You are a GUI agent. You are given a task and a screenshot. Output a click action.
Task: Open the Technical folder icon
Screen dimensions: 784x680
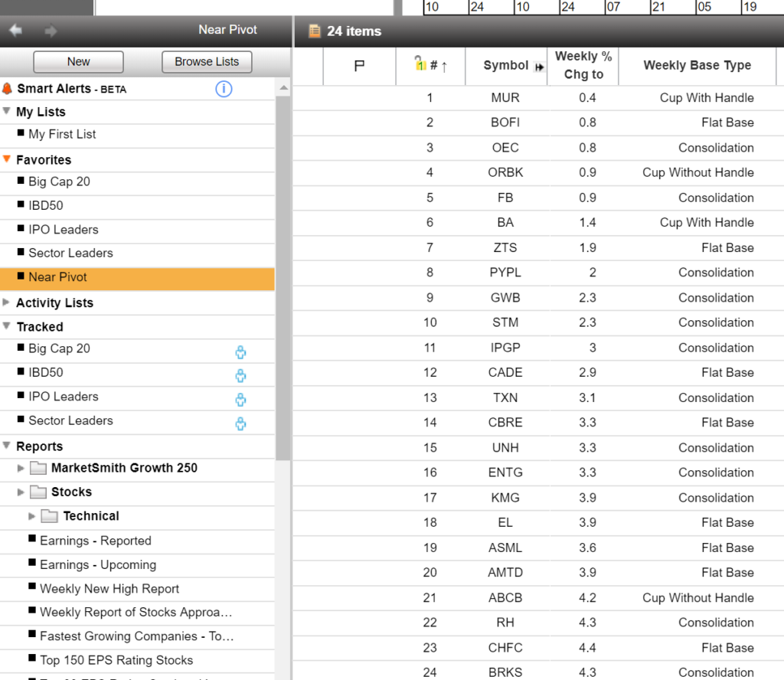coord(49,516)
